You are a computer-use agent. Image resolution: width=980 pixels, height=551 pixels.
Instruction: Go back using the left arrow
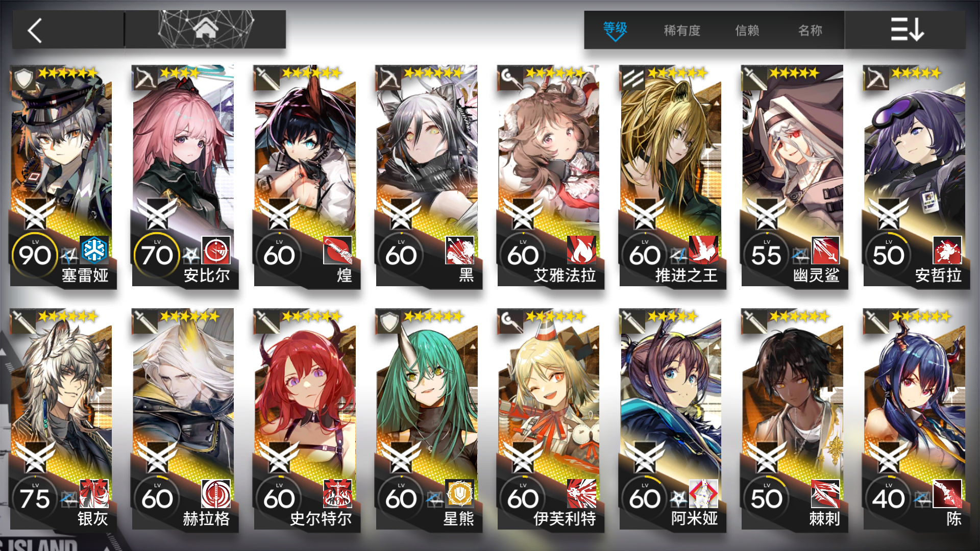(x=35, y=31)
